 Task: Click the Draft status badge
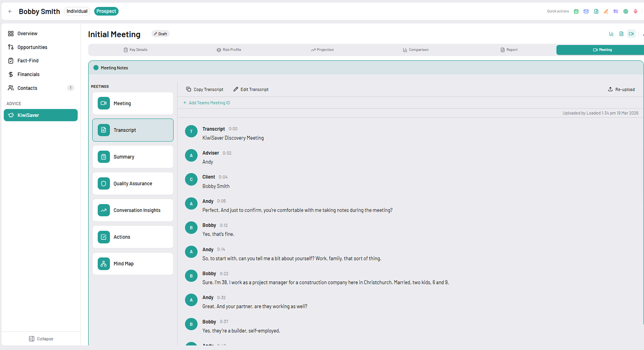[160, 34]
